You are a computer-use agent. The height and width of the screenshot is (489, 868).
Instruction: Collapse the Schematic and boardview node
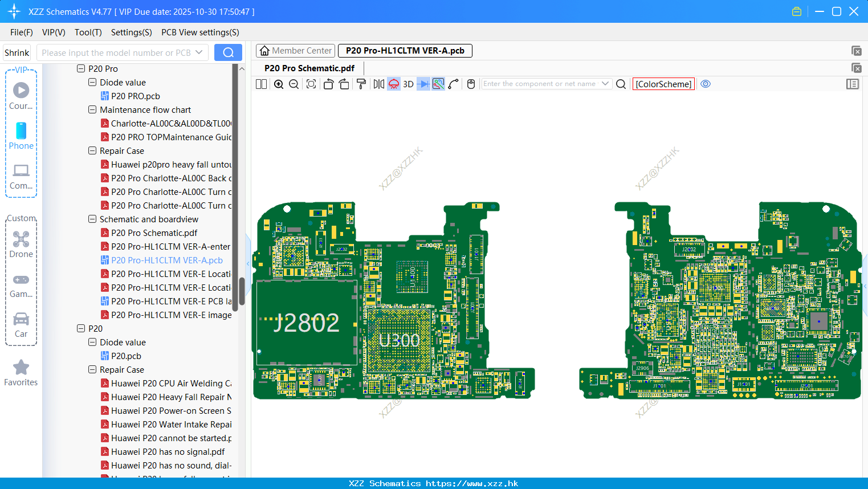coord(92,219)
